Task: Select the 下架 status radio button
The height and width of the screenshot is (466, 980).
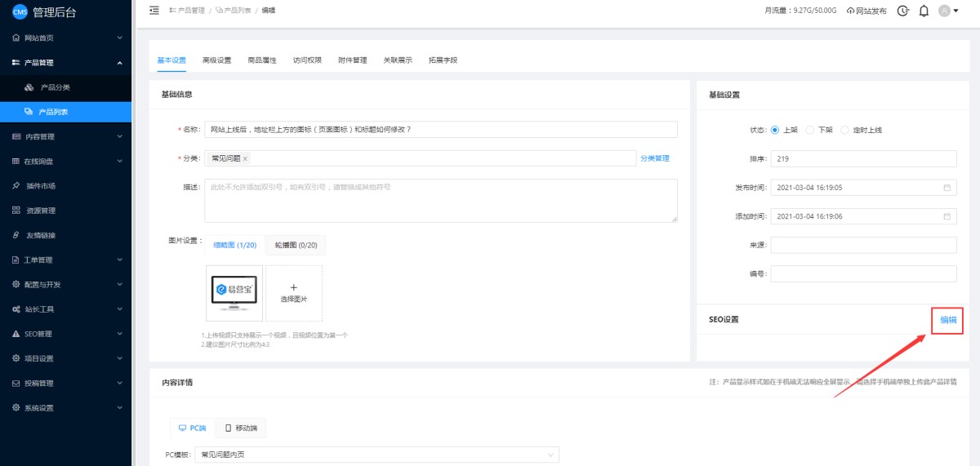Action: [810, 130]
